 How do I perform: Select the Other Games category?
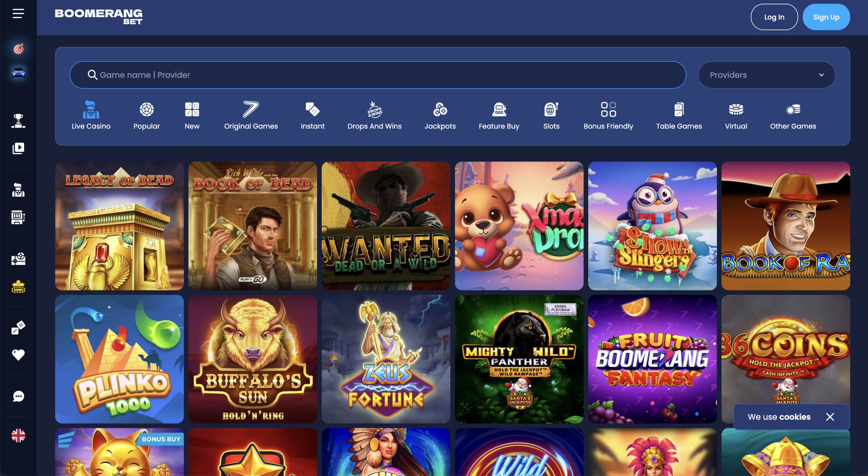click(x=793, y=116)
